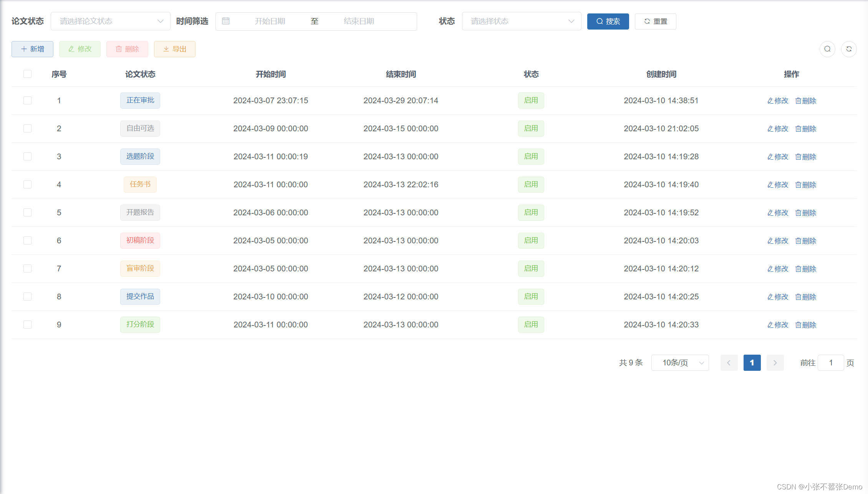Click delete trash icon for row 3
The height and width of the screenshot is (494, 868).
(798, 157)
